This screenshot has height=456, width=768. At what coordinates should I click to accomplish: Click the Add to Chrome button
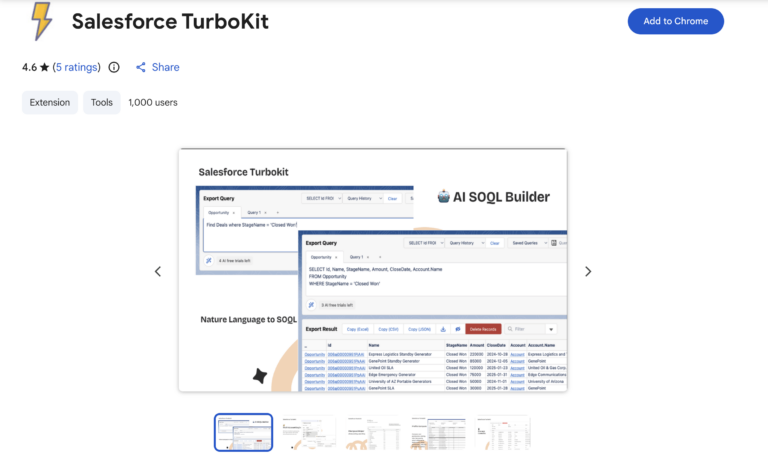[675, 21]
